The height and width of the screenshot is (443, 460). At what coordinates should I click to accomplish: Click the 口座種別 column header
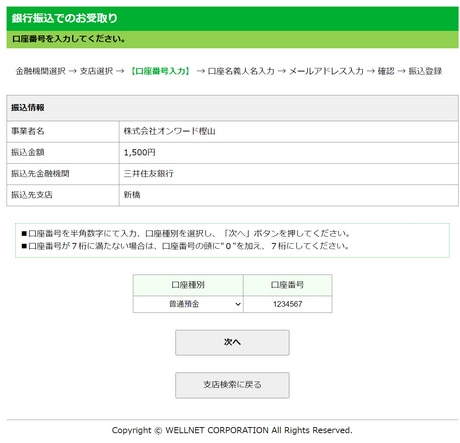coord(188,285)
